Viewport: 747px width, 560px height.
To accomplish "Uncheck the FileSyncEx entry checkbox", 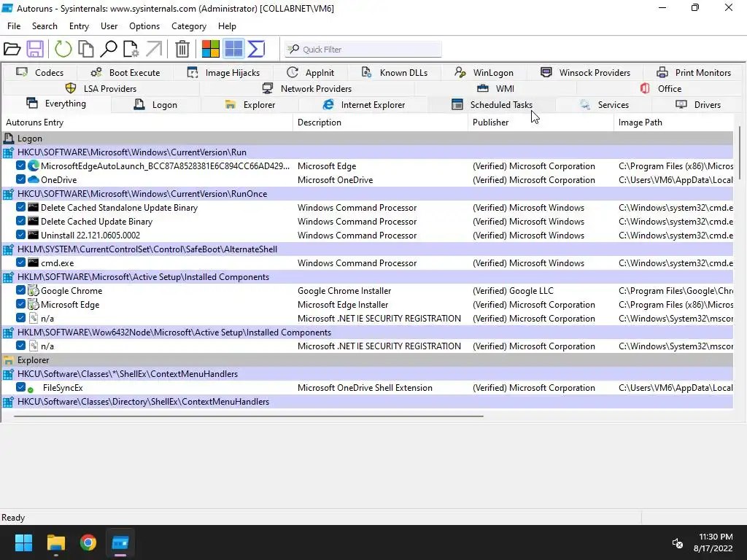I will pos(20,387).
